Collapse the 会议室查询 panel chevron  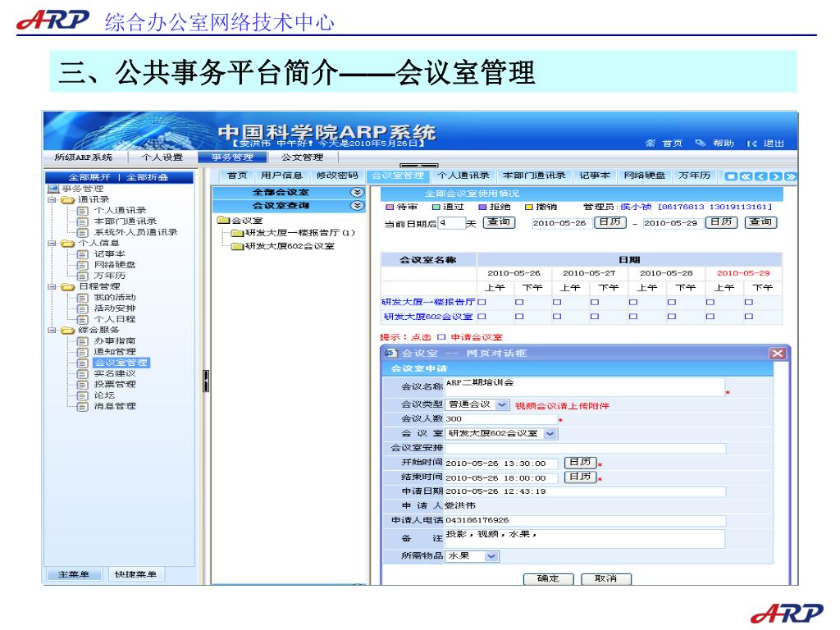pyautogui.click(x=357, y=206)
